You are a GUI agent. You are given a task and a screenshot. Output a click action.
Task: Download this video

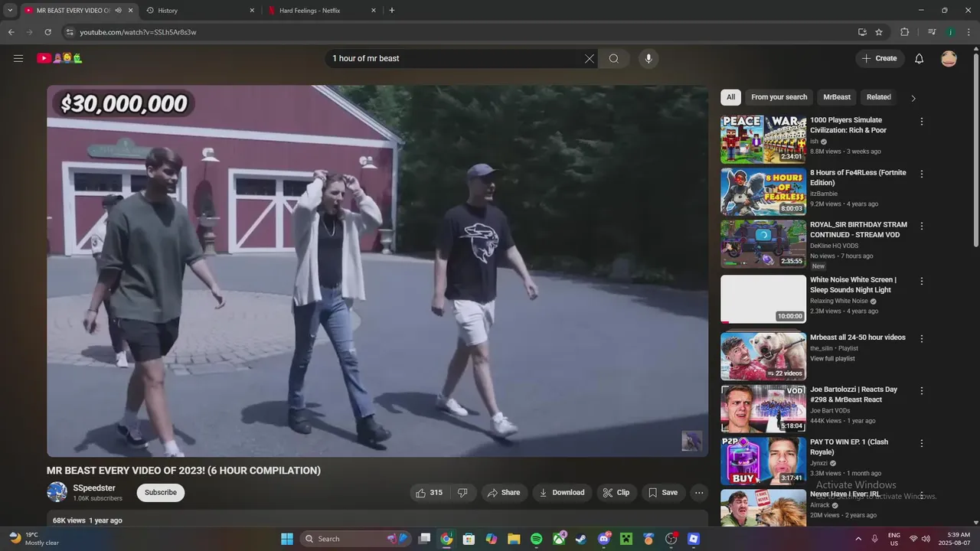[562, 493]
